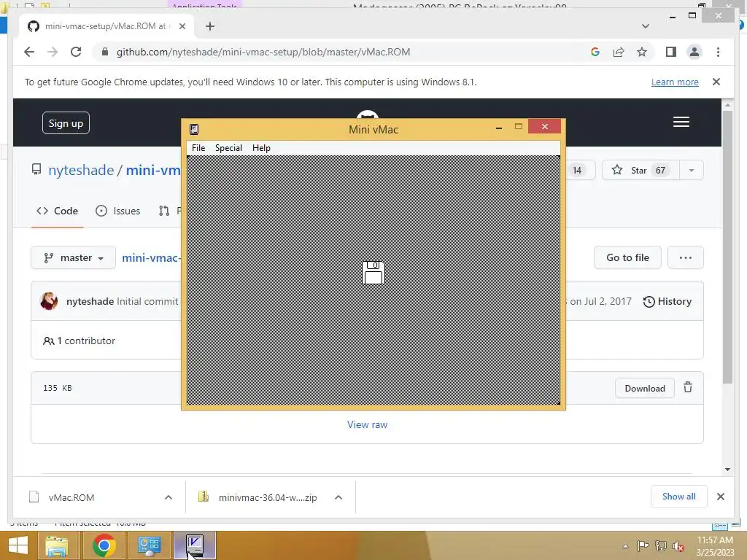This screenshot has height=560, width=747.
Task: Click the Action Center flag tray icon
Action: tap(643, 546)
